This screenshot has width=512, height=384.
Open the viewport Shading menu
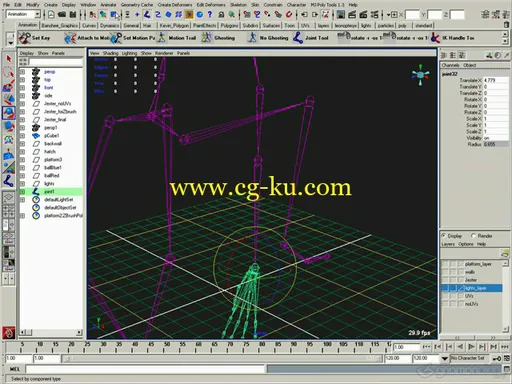(x=110, y=53)
